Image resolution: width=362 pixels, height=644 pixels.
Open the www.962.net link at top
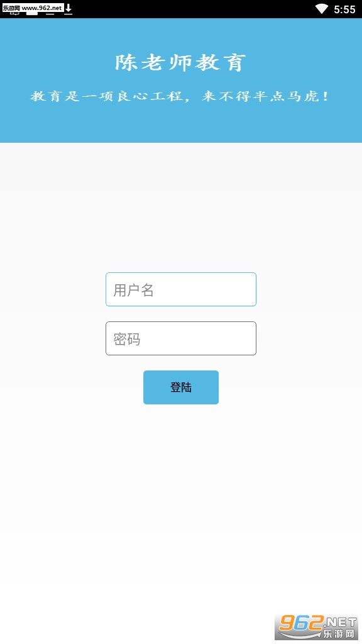click(x=42, y=8)
